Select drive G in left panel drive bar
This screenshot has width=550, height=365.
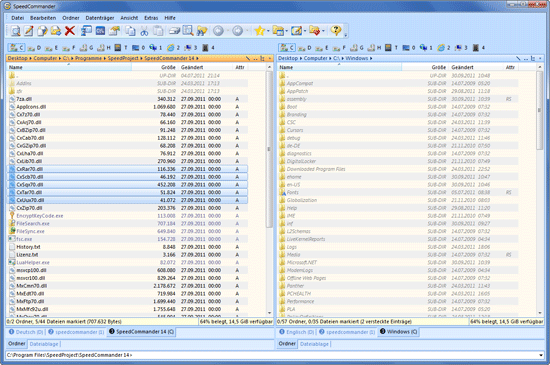[86, 47]
